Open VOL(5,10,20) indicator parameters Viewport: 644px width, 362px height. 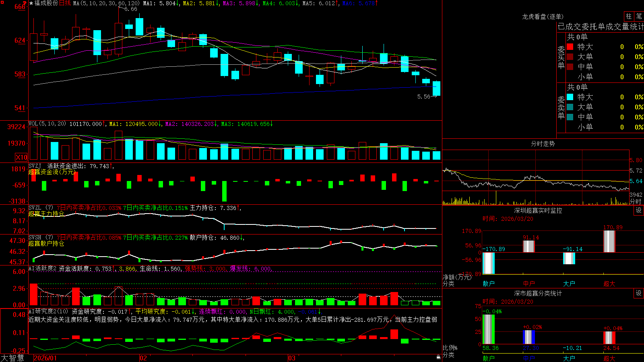point(47,124)
